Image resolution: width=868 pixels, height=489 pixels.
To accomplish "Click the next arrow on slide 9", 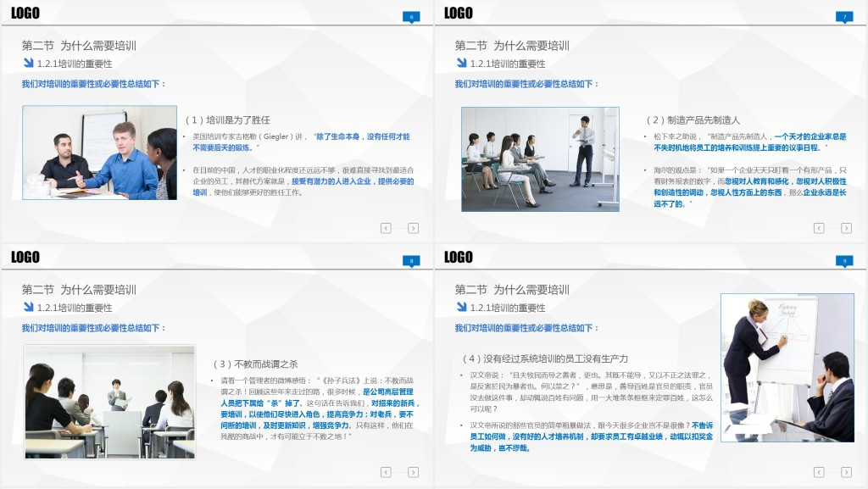I will pos(846,472).
